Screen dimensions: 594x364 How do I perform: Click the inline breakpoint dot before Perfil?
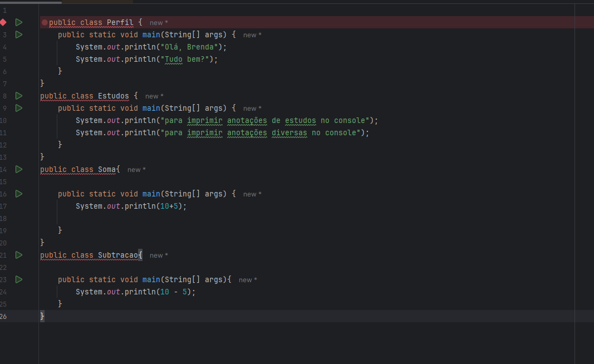(45, 23)
